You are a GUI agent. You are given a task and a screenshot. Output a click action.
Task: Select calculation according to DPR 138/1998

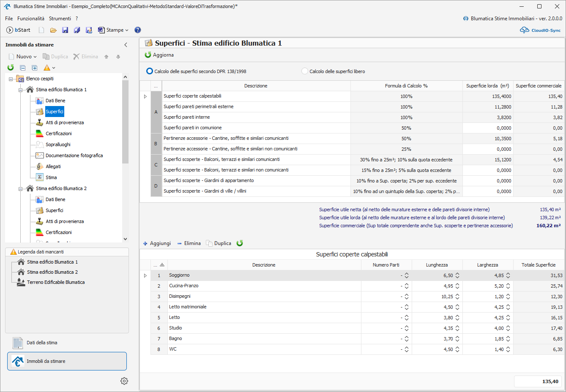150,71
